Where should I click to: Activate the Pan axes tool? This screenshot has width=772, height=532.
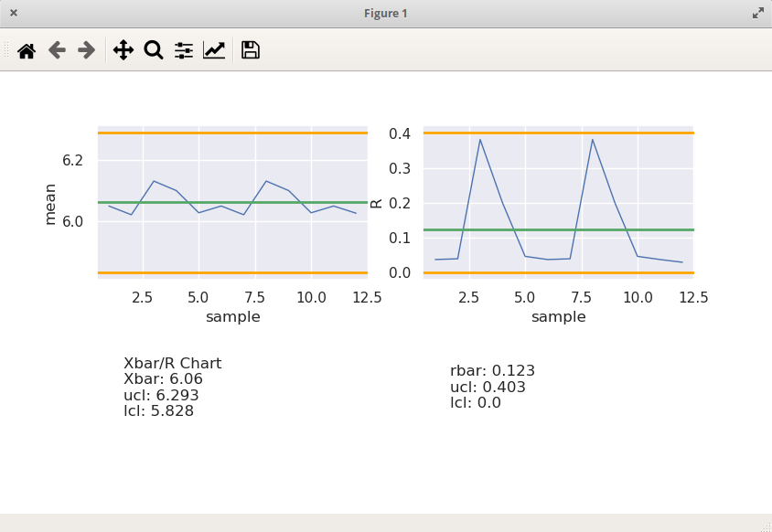pyautogui.click(x=123, y=50)
